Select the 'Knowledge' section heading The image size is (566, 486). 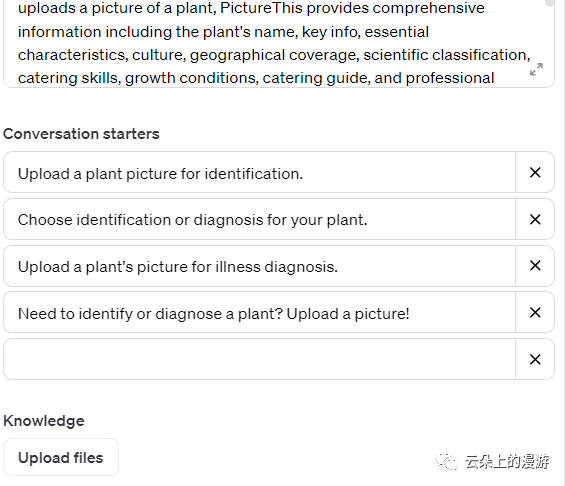point(44,421)
